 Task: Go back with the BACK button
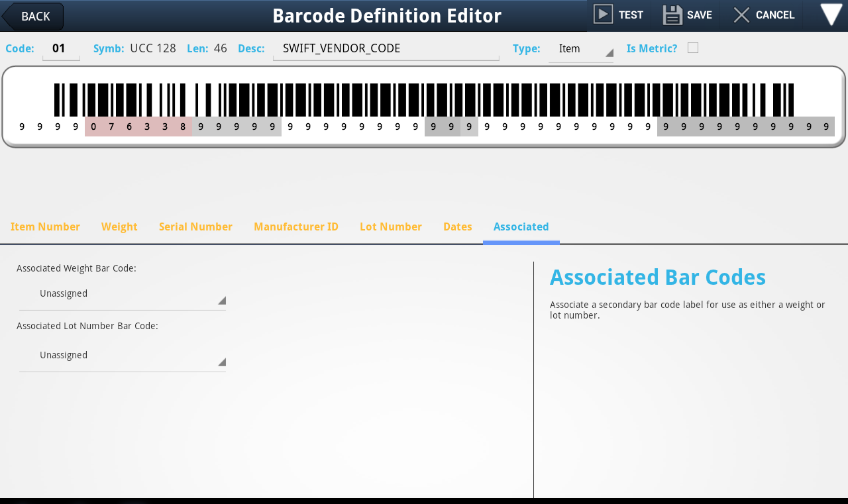click(33, 16)
